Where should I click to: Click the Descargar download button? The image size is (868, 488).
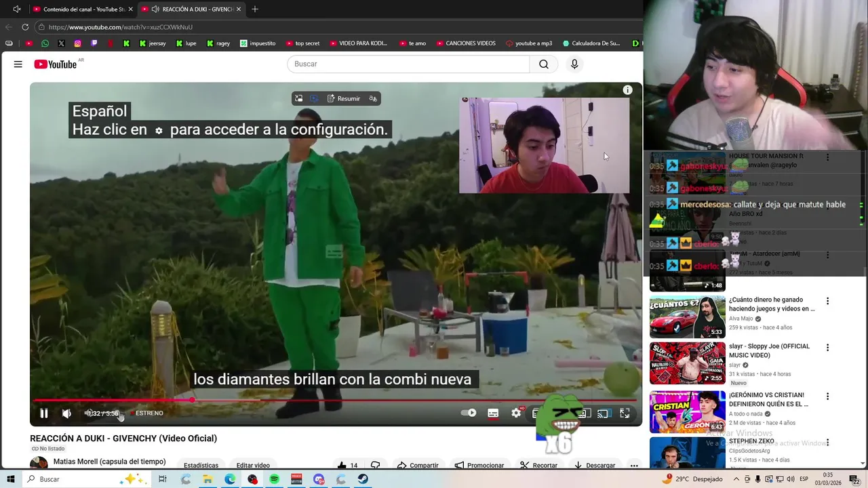tap(594, 466)
